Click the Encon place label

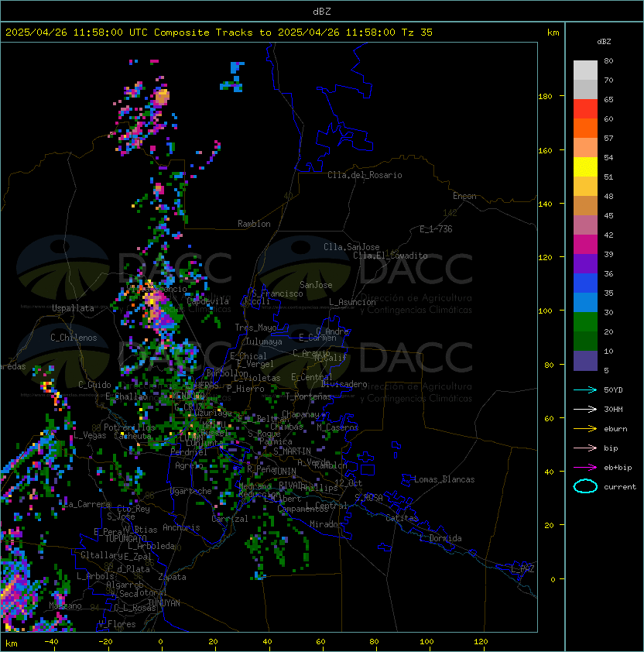click(464, 196)
